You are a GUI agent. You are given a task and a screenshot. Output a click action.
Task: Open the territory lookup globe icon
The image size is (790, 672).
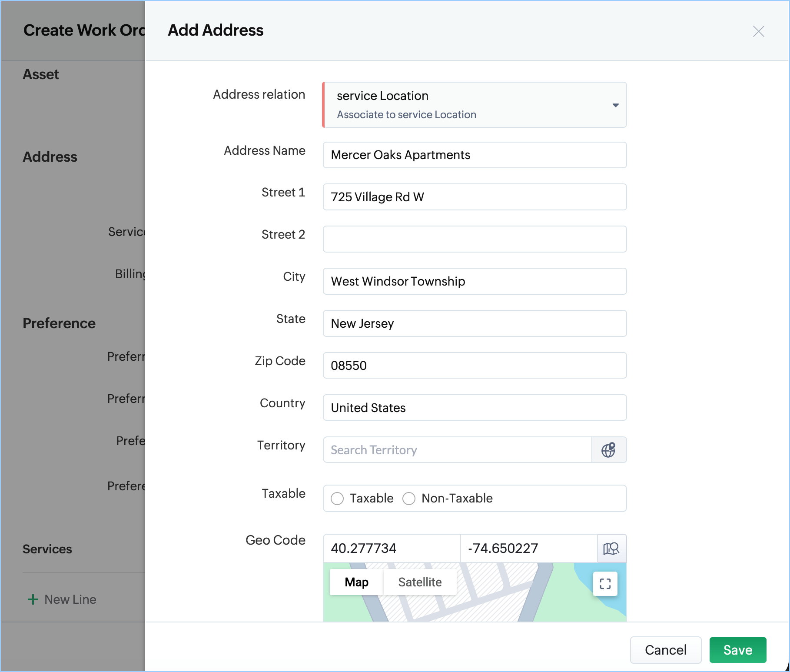point(609,450)
